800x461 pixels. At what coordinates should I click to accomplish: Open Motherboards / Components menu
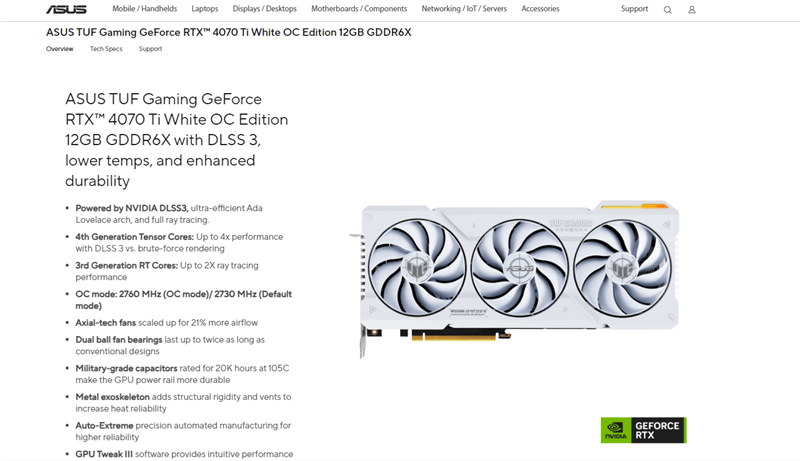(x=359, y=9)
